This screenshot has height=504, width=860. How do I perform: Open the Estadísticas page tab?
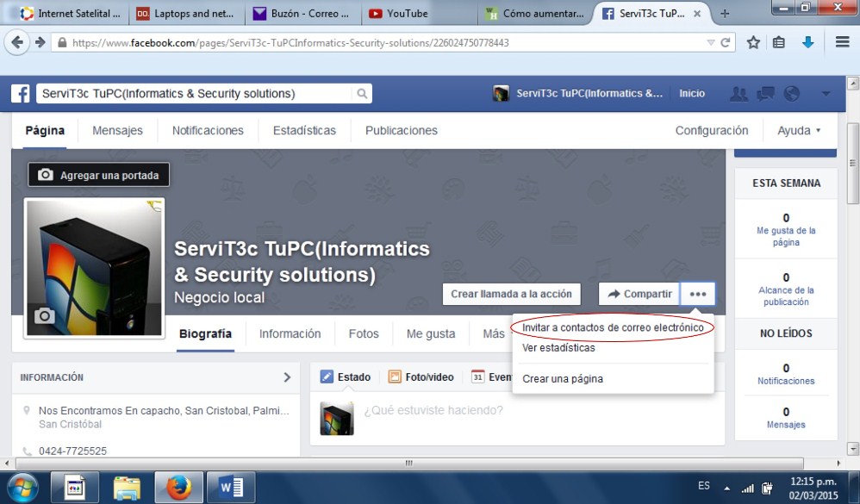click(304, 131)
